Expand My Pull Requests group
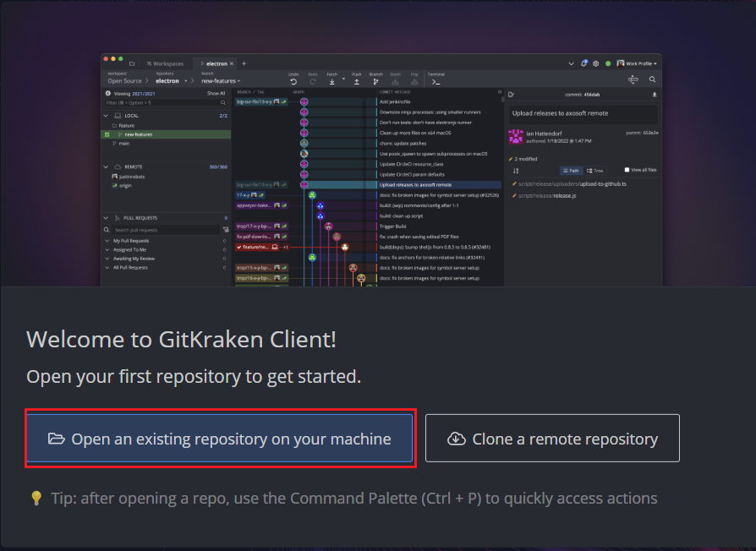This screenshot has width=756, height=551. tap(107, 240)
